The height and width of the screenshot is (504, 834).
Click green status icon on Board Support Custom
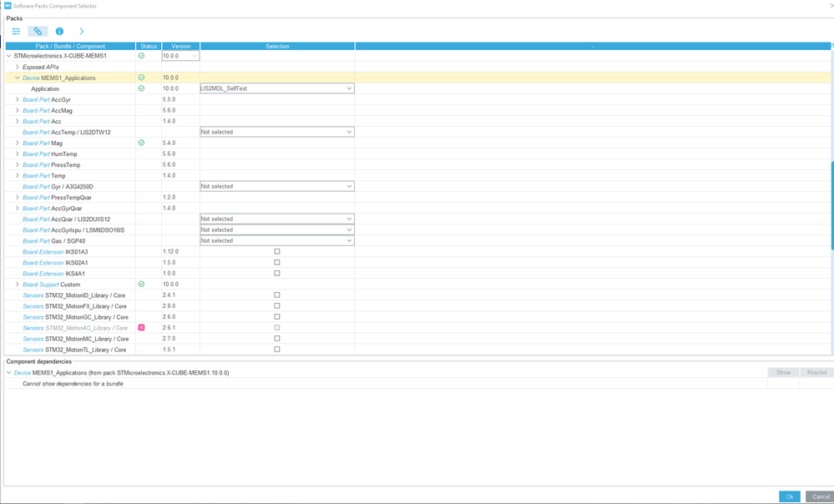(141, 285)
